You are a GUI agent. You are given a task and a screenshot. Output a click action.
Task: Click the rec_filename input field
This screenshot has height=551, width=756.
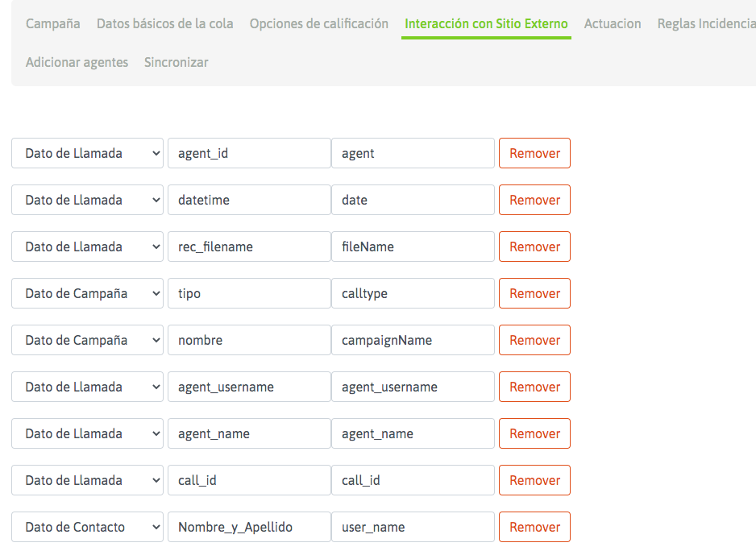[248, 246]
